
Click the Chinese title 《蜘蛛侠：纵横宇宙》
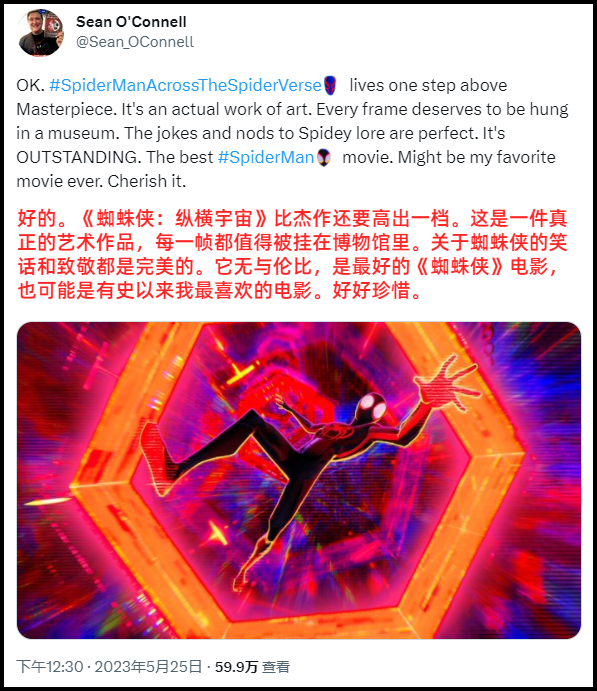pos(174,219)
